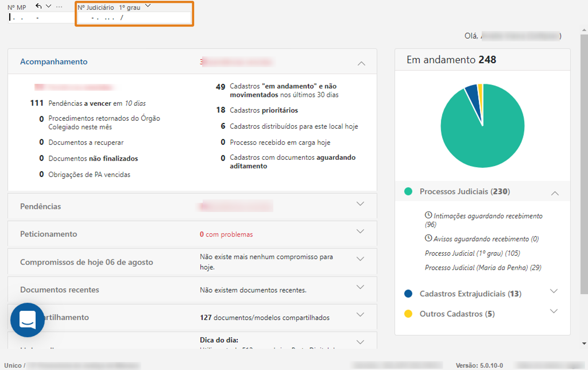Image resolution: width=588 pixels, height=370 pixels.
Task: Click the green Processos Judiciais legend dot
Action: 408,191
